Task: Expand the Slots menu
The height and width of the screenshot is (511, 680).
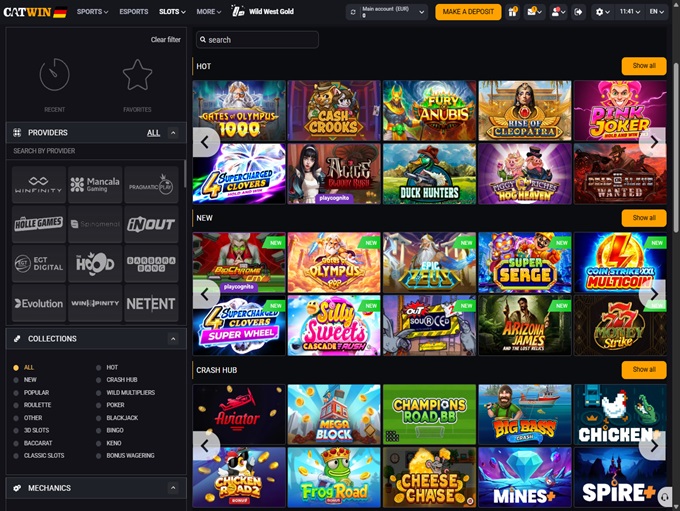Action: (x=172, y=12)
